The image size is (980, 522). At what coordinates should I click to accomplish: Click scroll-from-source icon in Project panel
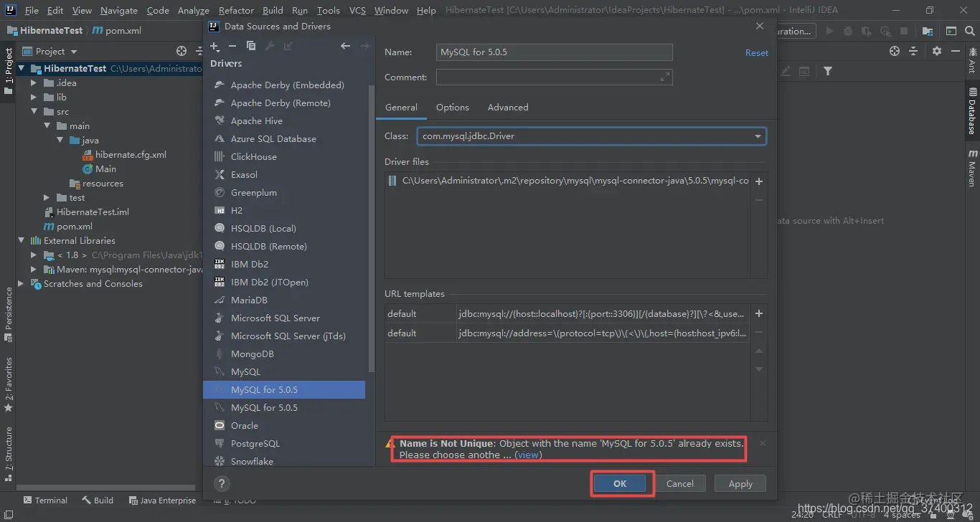[x=182, y=51]
